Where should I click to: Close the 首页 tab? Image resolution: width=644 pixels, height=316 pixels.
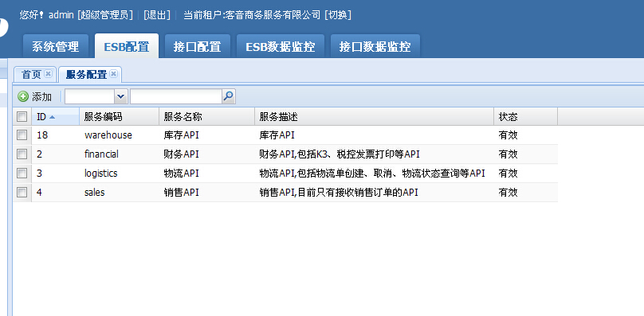pyautogui.click(x=48, y=74)
